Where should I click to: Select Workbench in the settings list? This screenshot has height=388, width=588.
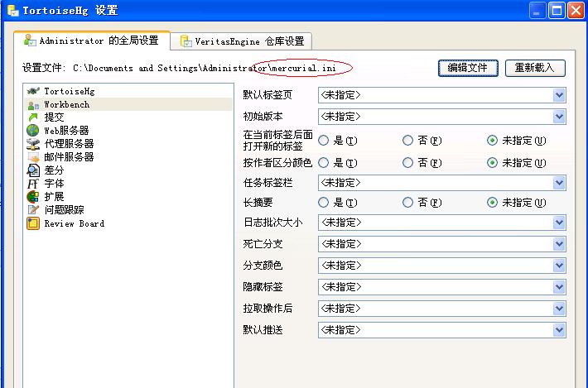click(128, 104)
